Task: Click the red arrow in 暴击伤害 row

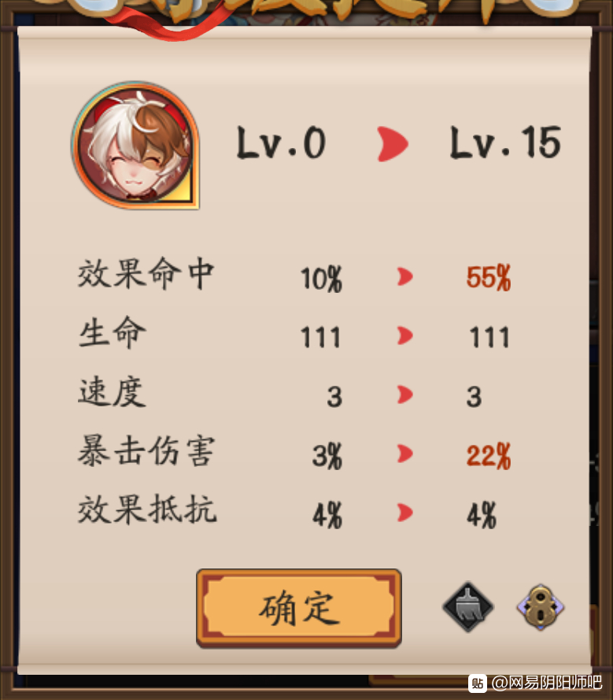Action: tap(404, 454)
